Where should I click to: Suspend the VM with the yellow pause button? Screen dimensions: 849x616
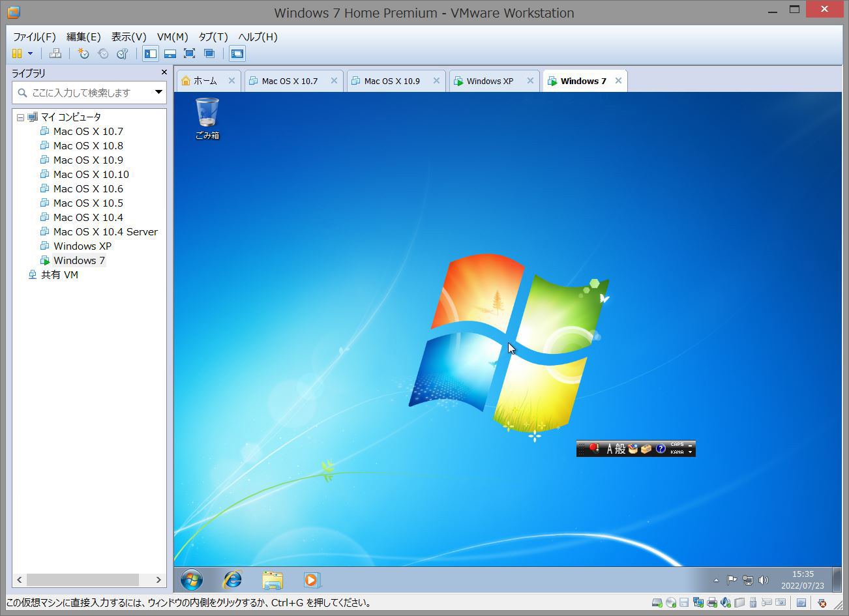click(x=17, y=53)
